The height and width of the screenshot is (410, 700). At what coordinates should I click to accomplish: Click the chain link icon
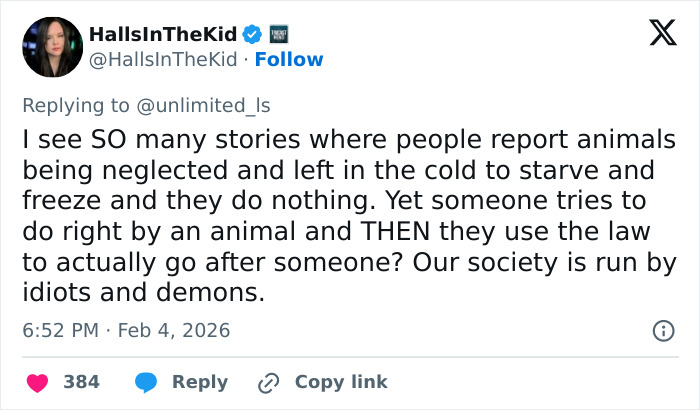[x=268, y=382]
